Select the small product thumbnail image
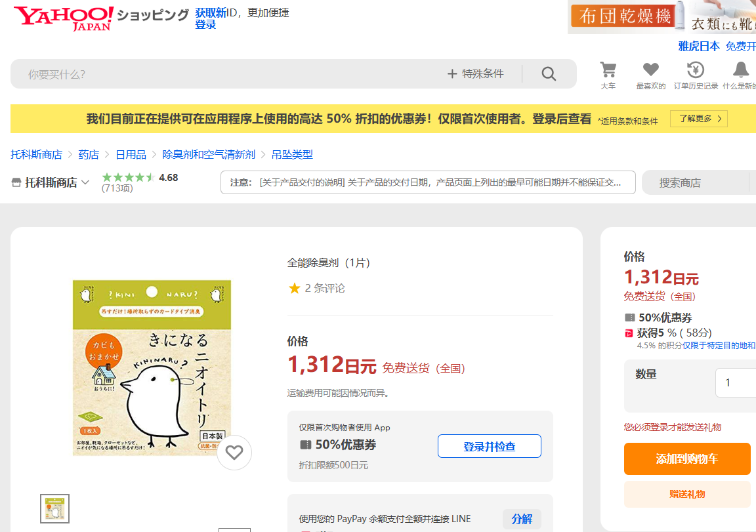The width and height of the screenshot is (756, 532). (x=55, y=508)
